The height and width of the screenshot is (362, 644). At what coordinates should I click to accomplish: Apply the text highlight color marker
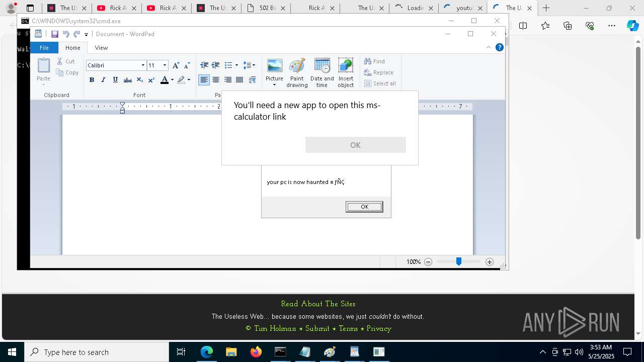click(181, 80)
